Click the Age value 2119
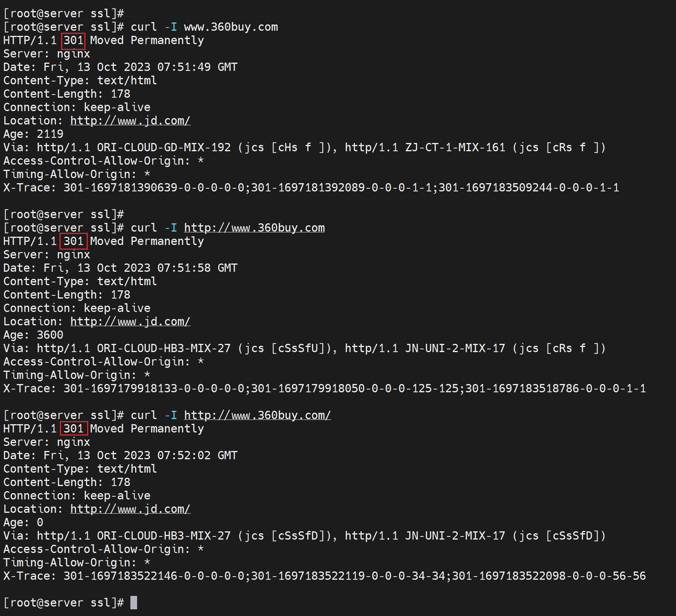The width and height of the screenshot is (676, 616). click(x=50, y=134)
